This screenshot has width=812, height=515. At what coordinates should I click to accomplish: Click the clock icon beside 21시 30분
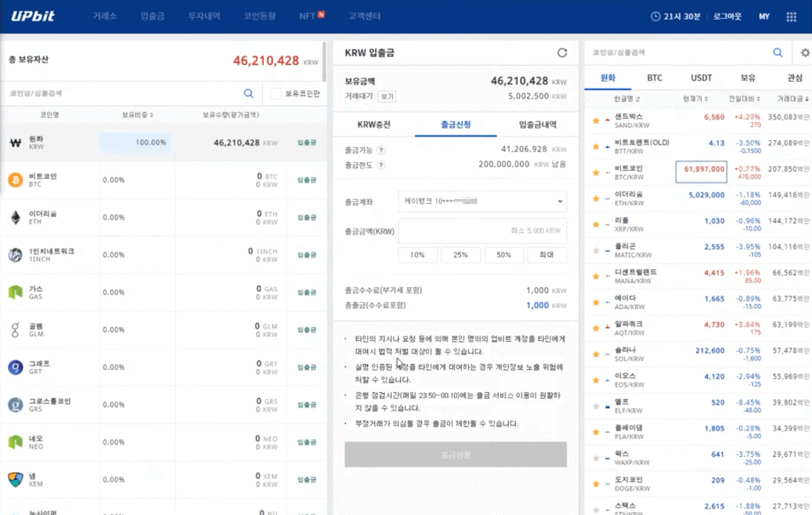pyautogui.click(x=655, y=16)
